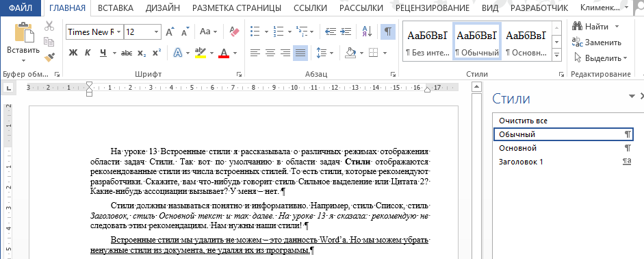Open the ВСТАВКА ribbon tab
The width and height of the screenshot is (644, 259).
pos(116,8)
